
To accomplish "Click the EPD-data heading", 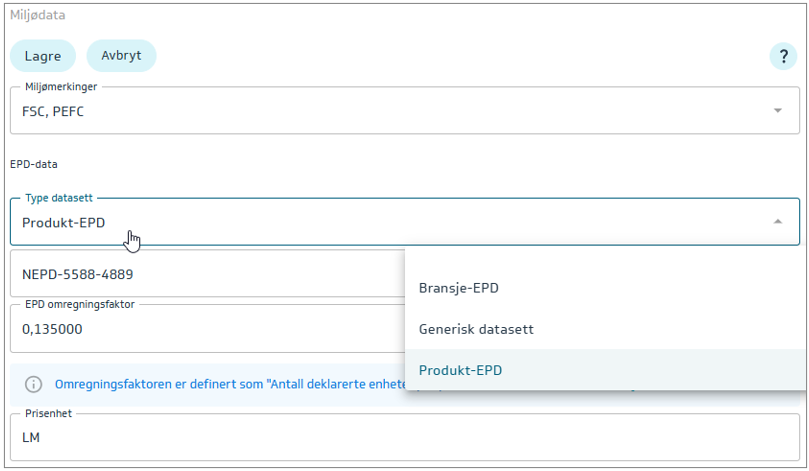I will [x=34, y=164].
